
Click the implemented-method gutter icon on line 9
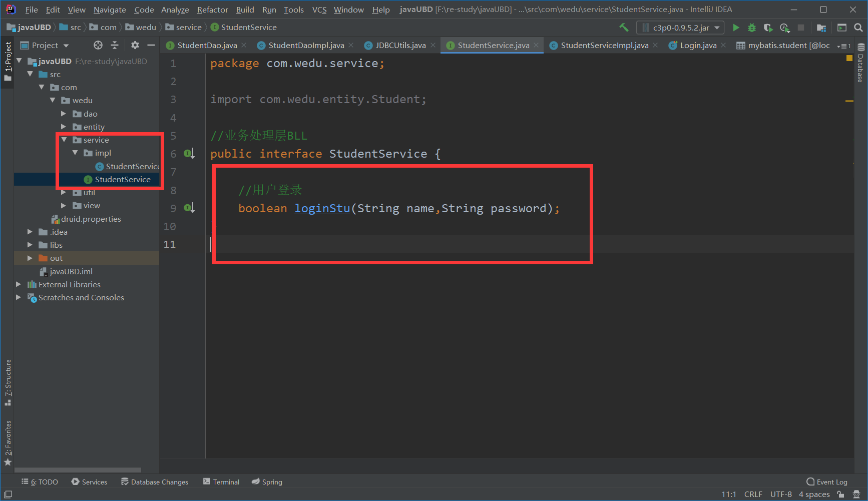189,208
